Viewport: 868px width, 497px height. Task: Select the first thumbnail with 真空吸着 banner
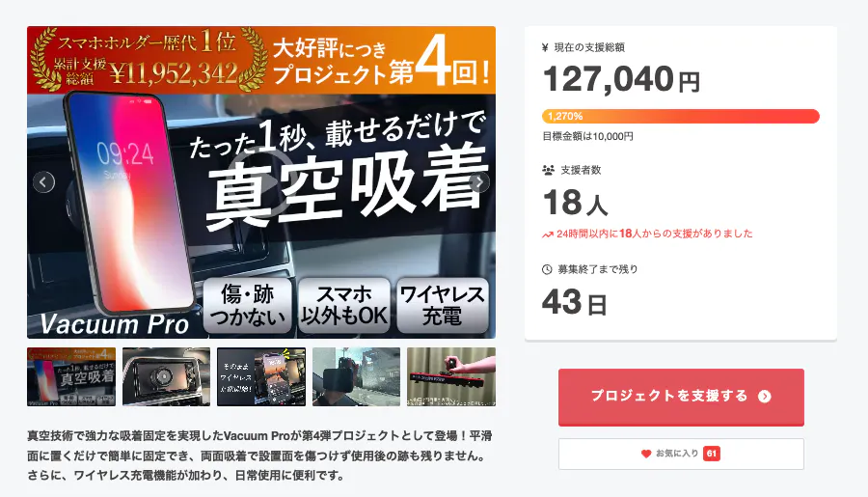pos(71,376)
